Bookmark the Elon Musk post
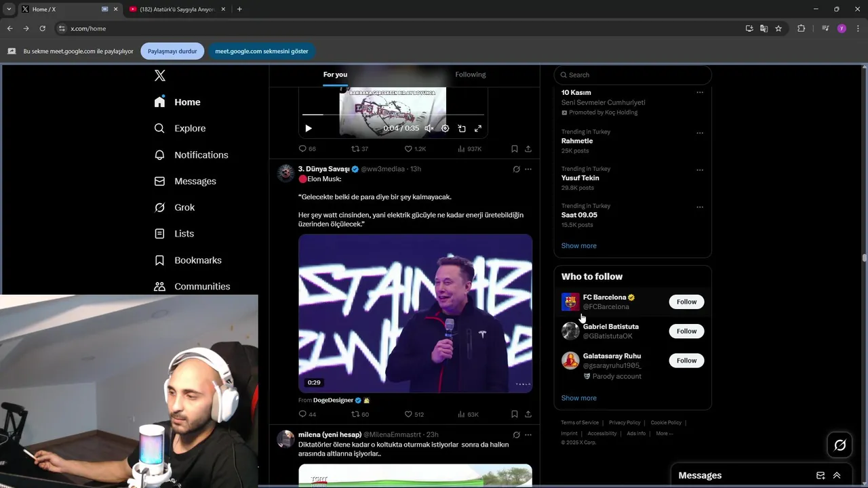Screen dimensions: 868x488 coord(515,414)
